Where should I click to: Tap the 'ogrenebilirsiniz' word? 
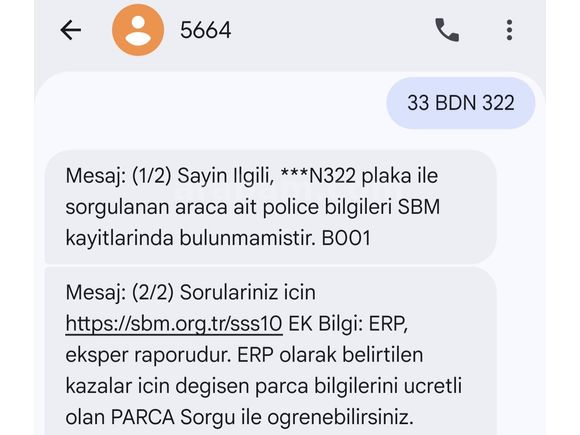tap(340, 418)
